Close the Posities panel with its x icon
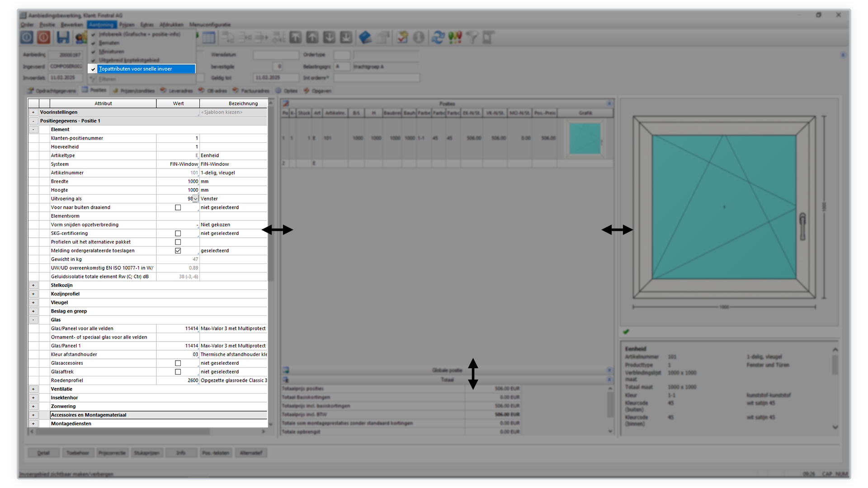This screenshot has width=868, height=488. [x=609, y=103]
